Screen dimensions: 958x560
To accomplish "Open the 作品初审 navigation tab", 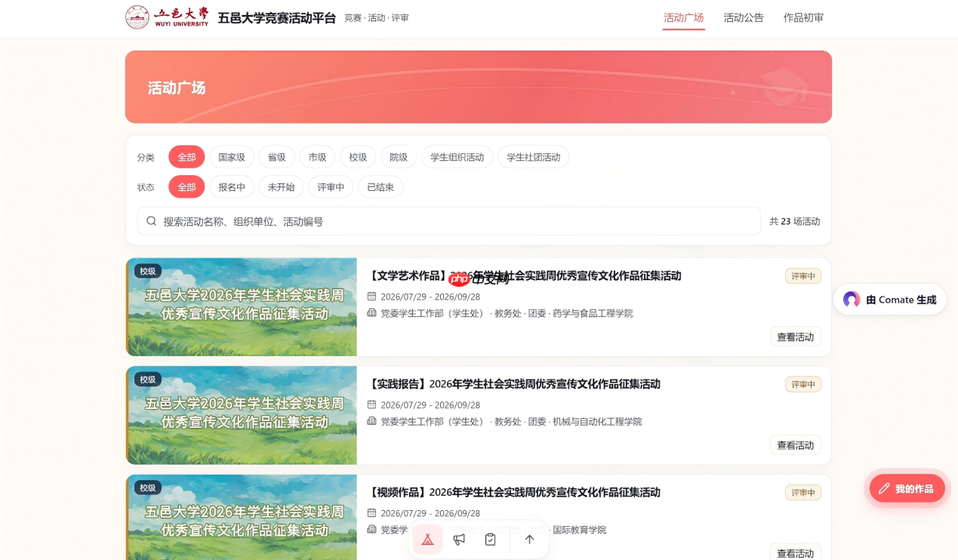I will click(803, 17).
